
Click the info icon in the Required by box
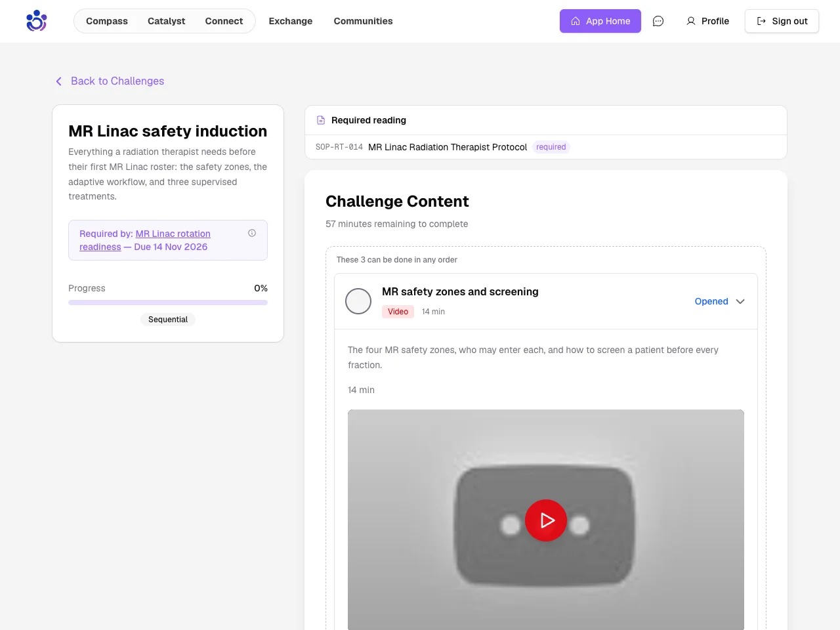click(x=252, y=233)
